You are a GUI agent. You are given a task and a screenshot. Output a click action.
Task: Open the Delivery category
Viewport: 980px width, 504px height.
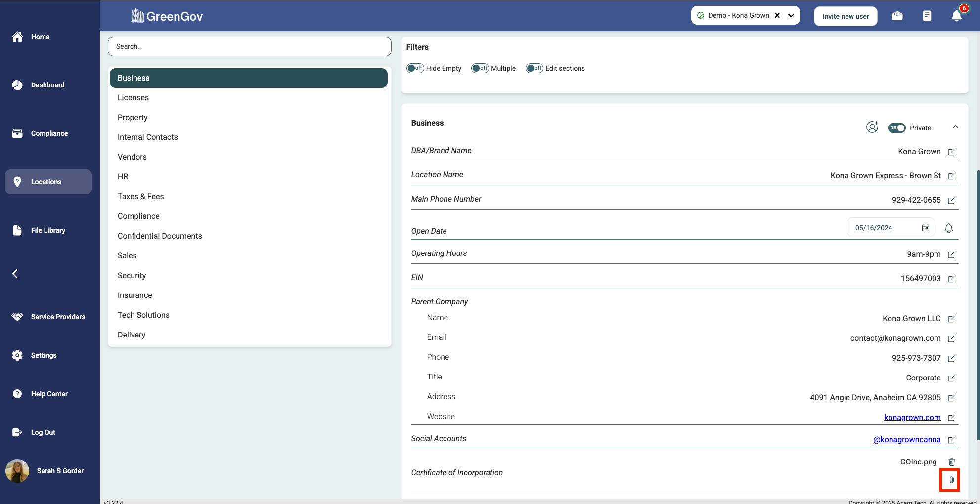(x=249, y=335)
